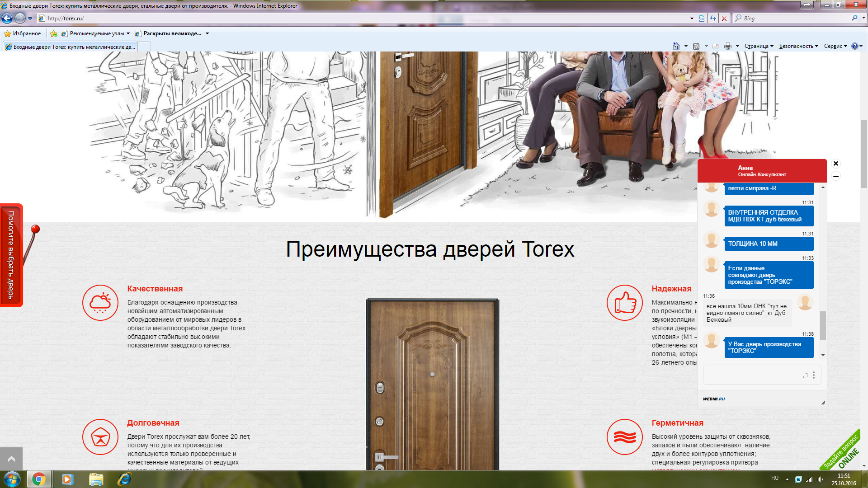Click the Анна Онлайн-Консультант chat header

(762, 171)
